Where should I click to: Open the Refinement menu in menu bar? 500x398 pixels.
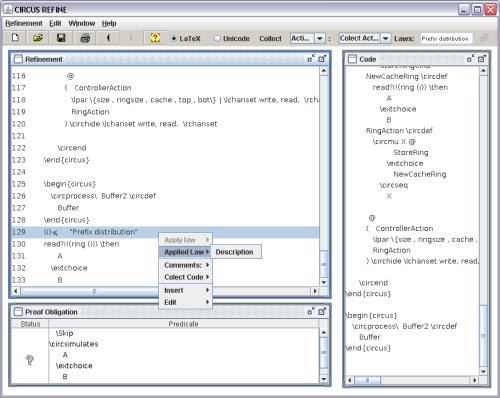click(x=24, y=23)
